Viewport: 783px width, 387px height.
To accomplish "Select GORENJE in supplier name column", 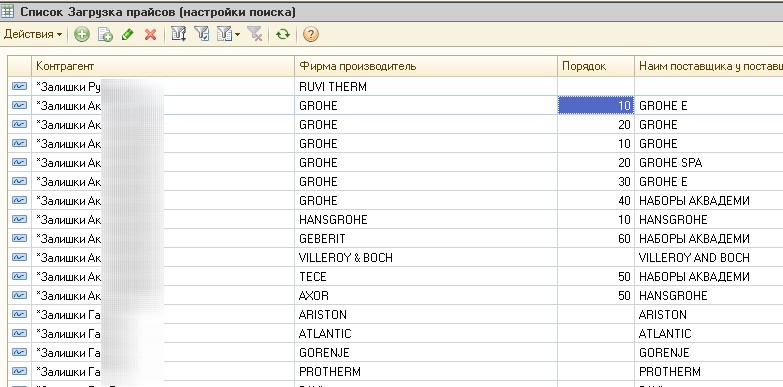I will pos(709,352).
